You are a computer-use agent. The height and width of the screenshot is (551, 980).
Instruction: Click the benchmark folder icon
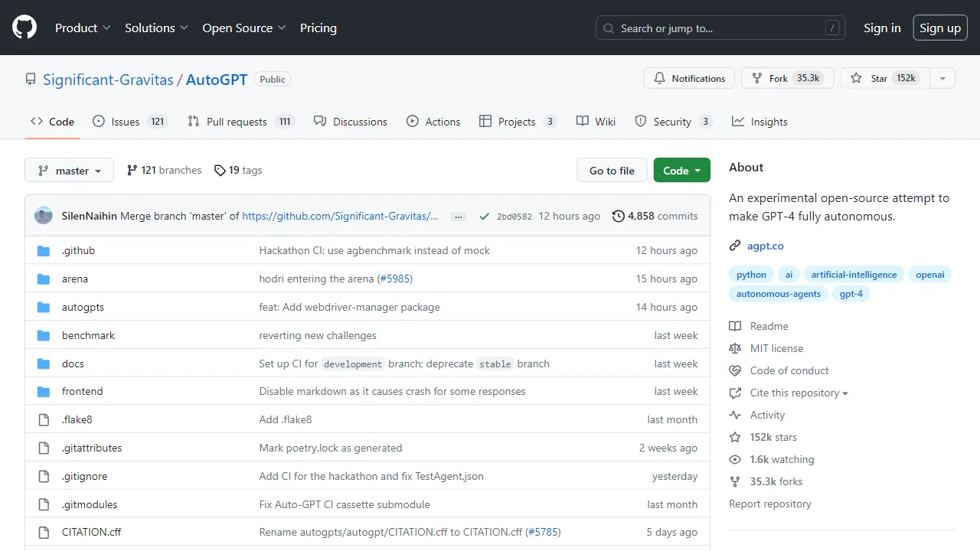(x=44, y=335)
